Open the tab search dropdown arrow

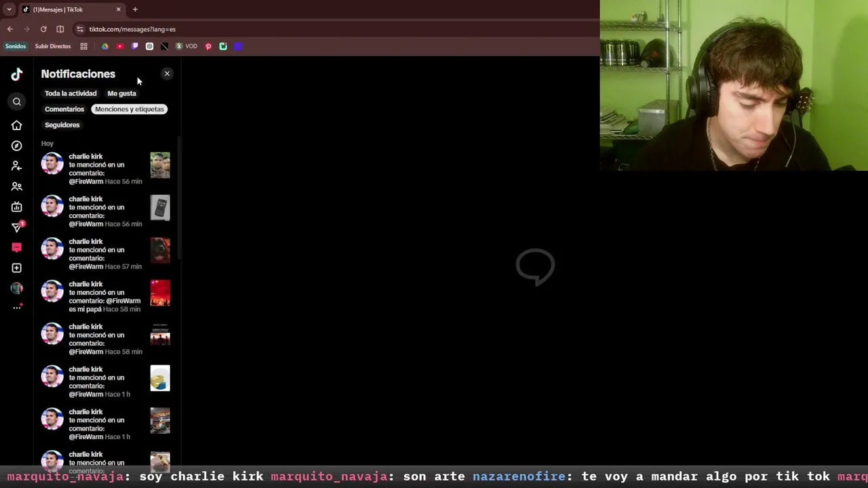click(x=9, y=9)
